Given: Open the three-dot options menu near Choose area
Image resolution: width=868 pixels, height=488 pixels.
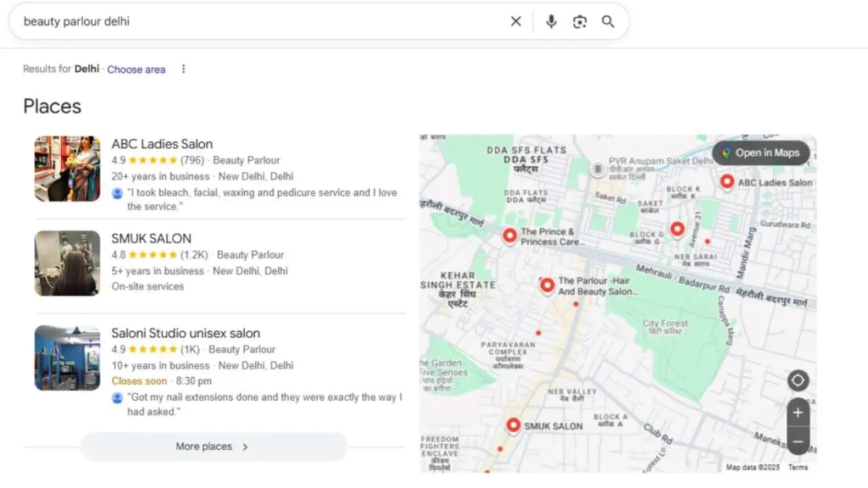Looking at the screenshot, I should tap(183, 69).
